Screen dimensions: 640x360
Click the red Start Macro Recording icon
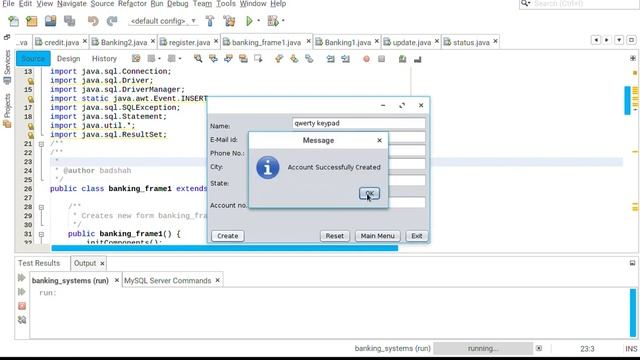[366, 59]
